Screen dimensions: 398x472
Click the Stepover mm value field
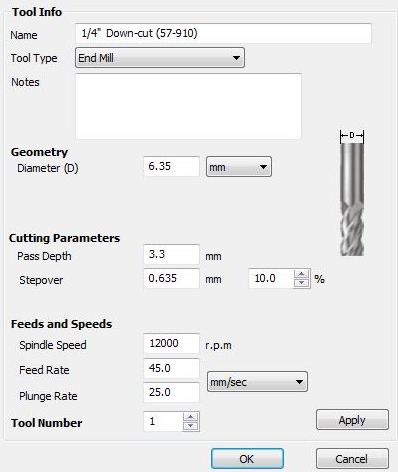click(172, 278)
